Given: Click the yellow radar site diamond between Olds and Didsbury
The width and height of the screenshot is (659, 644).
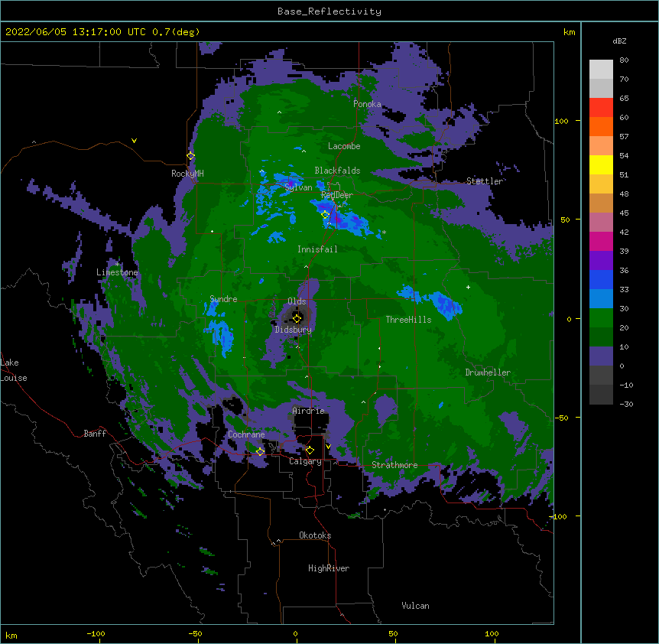Looking at the screenshot, I should pos(297,318).
